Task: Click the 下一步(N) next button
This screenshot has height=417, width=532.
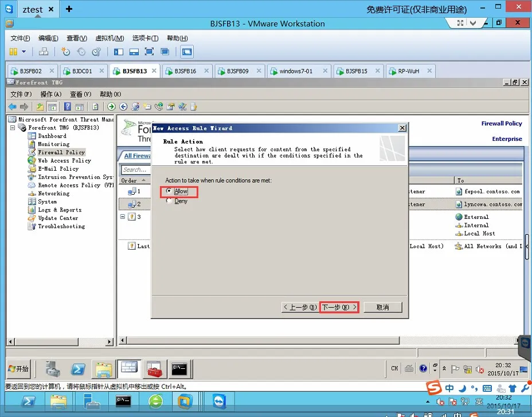Action: point(339,307)
